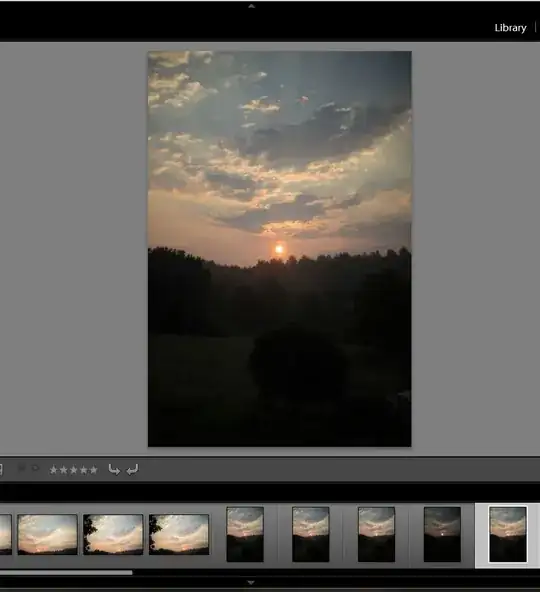The image size is (540, 592).
Task: Set rating to three stars
Action: 73,470
